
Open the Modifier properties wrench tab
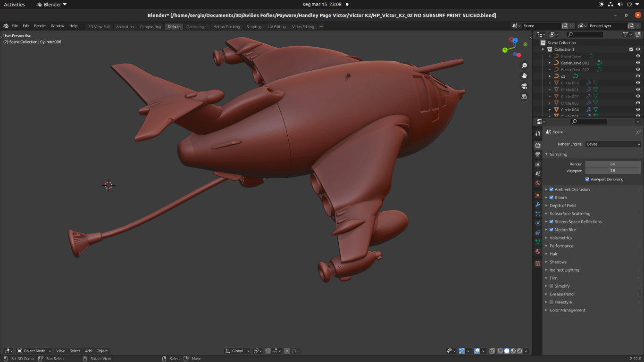(538, 205)
